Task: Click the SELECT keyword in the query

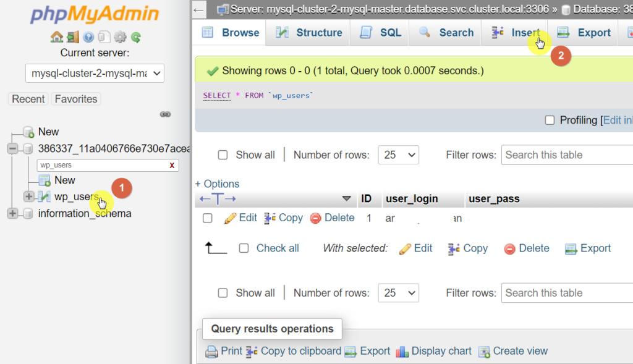Action: (x=217, y=96)
